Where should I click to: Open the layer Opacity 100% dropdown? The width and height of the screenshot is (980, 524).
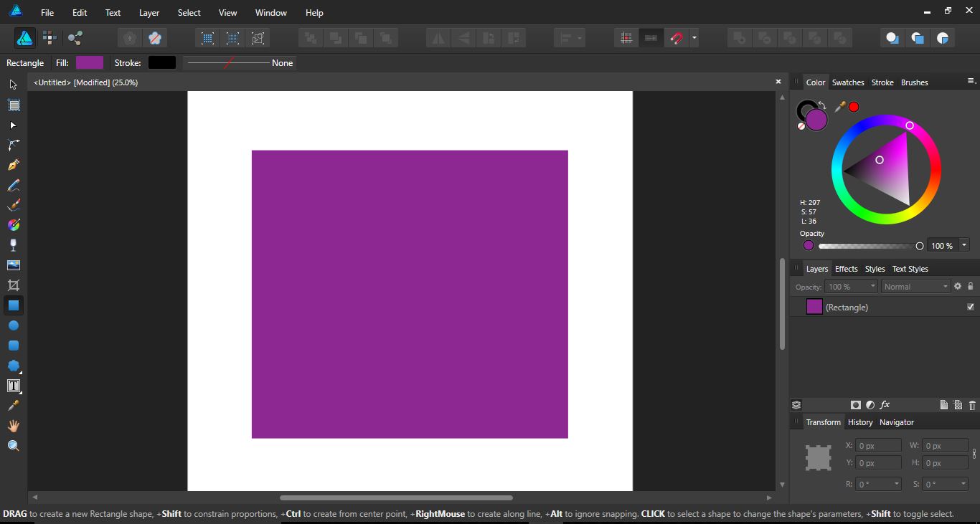coord(851,286)
